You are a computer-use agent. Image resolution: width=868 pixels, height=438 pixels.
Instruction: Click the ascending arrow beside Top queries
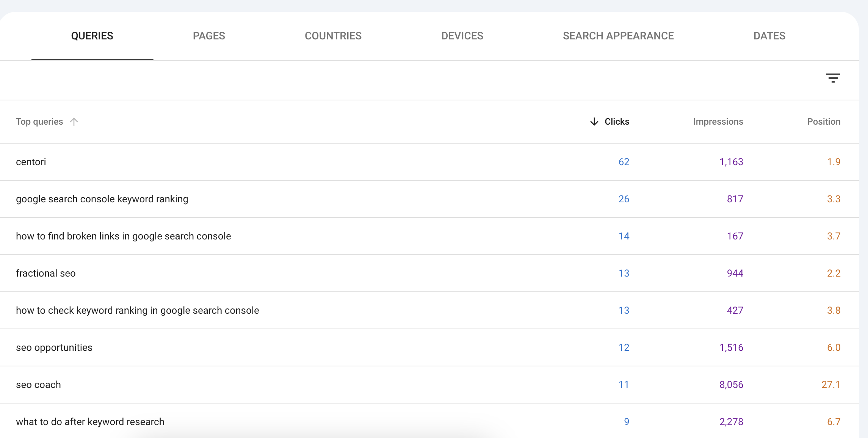pyautogui.click(x=73, y=121)
